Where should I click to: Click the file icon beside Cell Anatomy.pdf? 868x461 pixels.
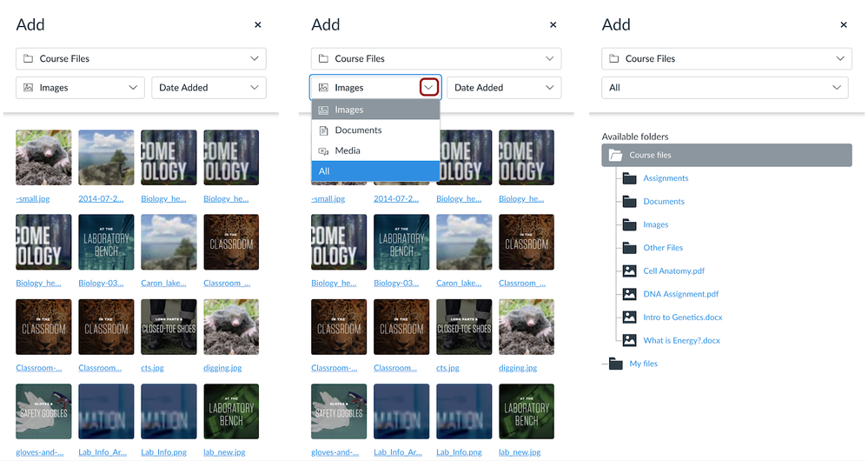[629, 271]
